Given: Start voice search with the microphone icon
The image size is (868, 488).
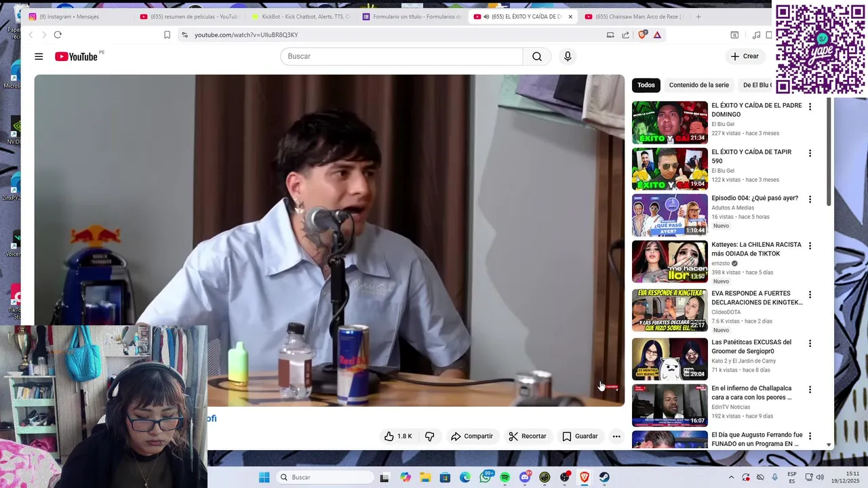Looking at the screenshot, I should click(x=568, y=56).
